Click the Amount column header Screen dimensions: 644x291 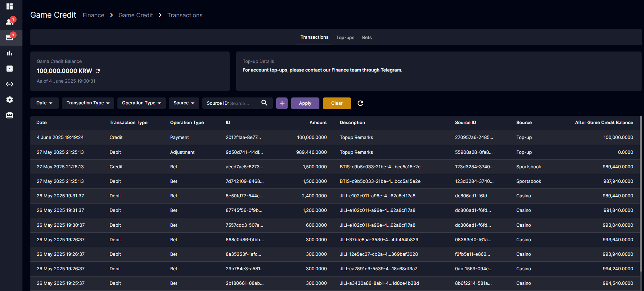(318, 123)
